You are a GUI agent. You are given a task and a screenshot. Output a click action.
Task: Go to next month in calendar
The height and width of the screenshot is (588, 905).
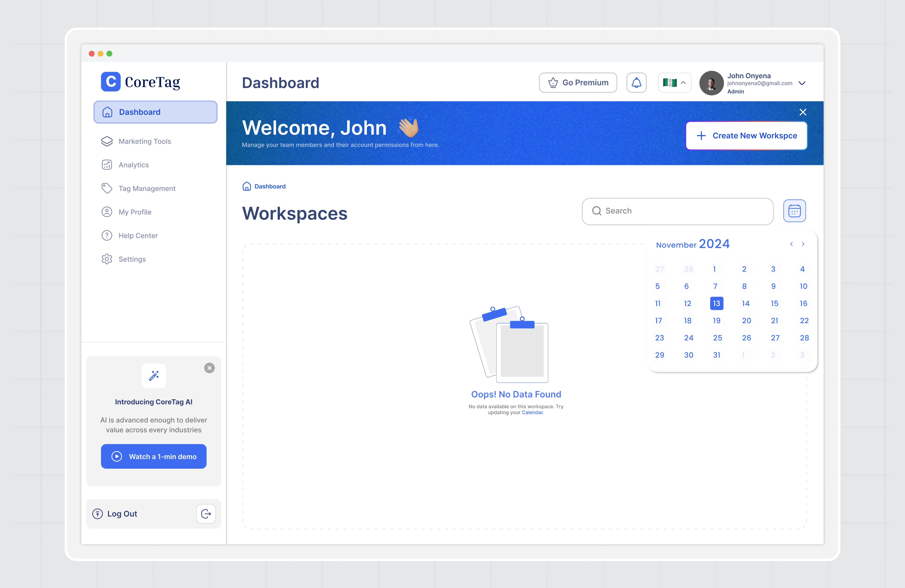pyautogui.click(x=803, y=244)
